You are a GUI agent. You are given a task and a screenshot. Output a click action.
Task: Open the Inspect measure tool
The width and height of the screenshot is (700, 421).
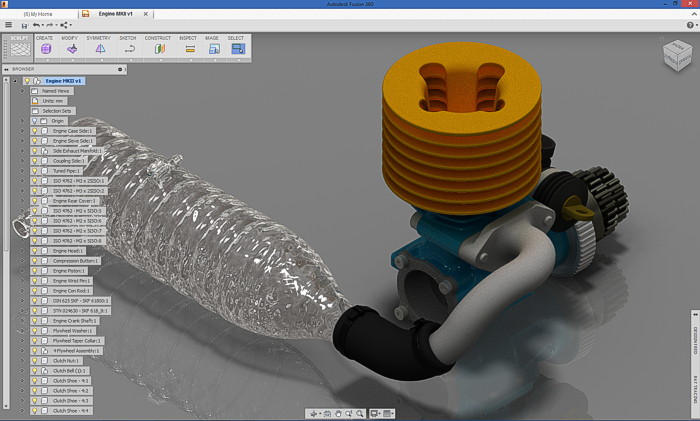(x=188, y=48)
